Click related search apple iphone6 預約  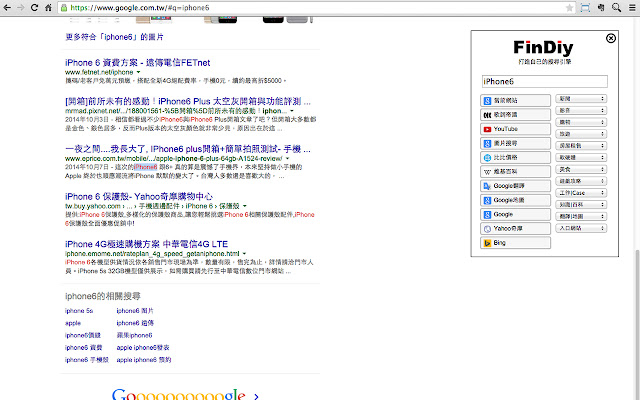(144, 360)
